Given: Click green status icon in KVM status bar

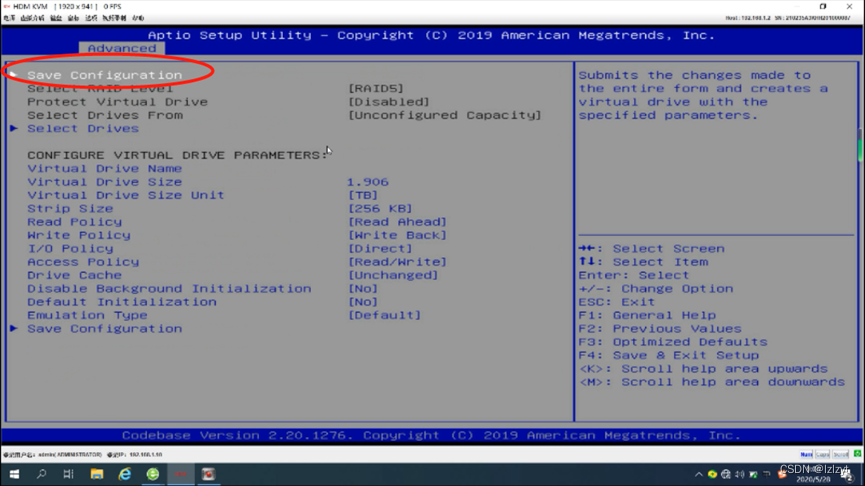Looking at the screenshot, I should [857, 454].
